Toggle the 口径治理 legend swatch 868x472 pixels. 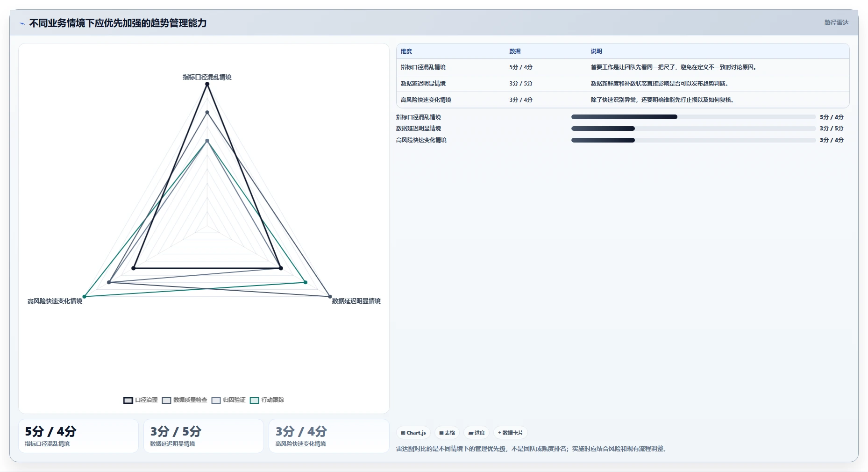(128, 400)
